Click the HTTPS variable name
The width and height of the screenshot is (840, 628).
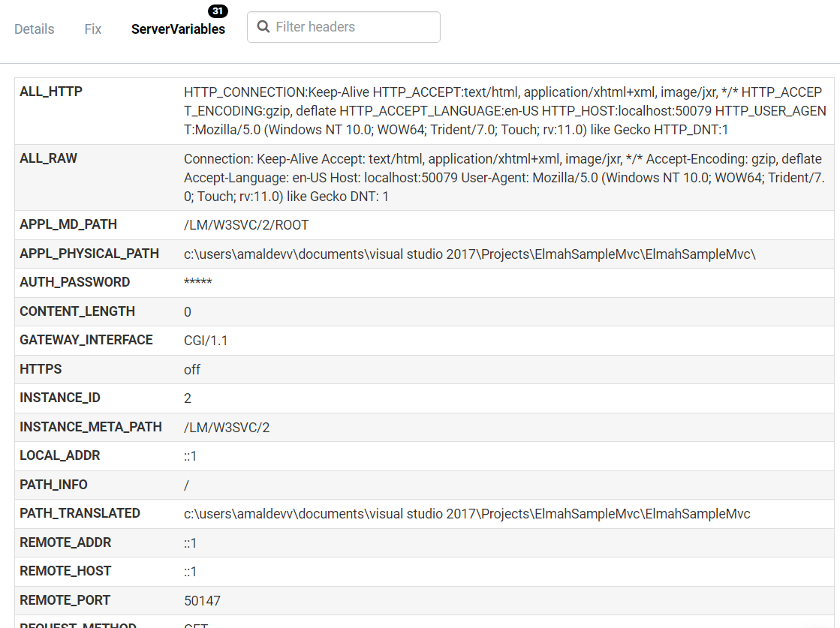pyautogui.click(x=41, y=369)
